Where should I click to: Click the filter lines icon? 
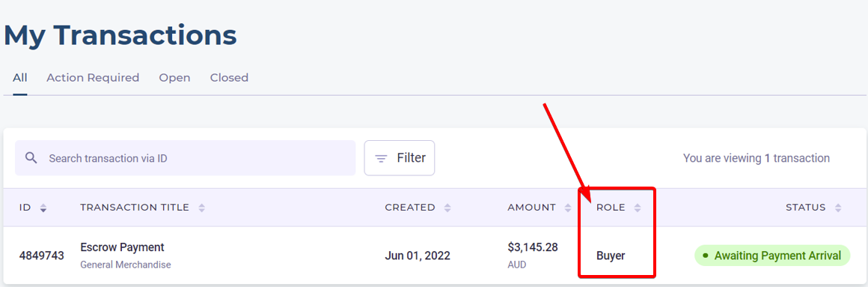point(381,158)
